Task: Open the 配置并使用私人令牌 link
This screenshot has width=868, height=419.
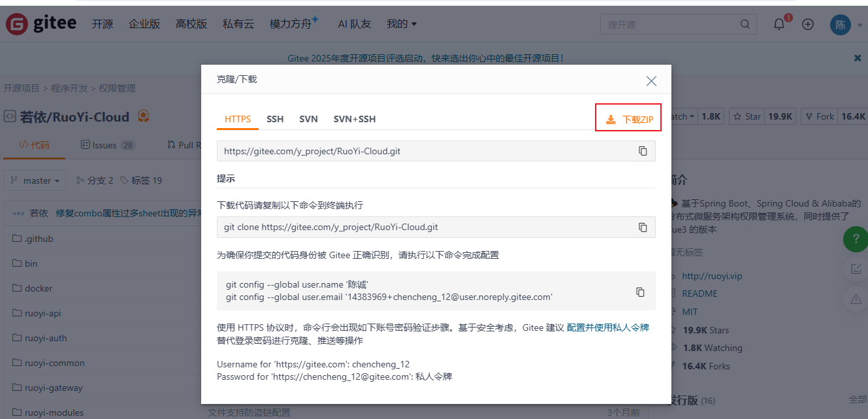Action: pos(608,327)
